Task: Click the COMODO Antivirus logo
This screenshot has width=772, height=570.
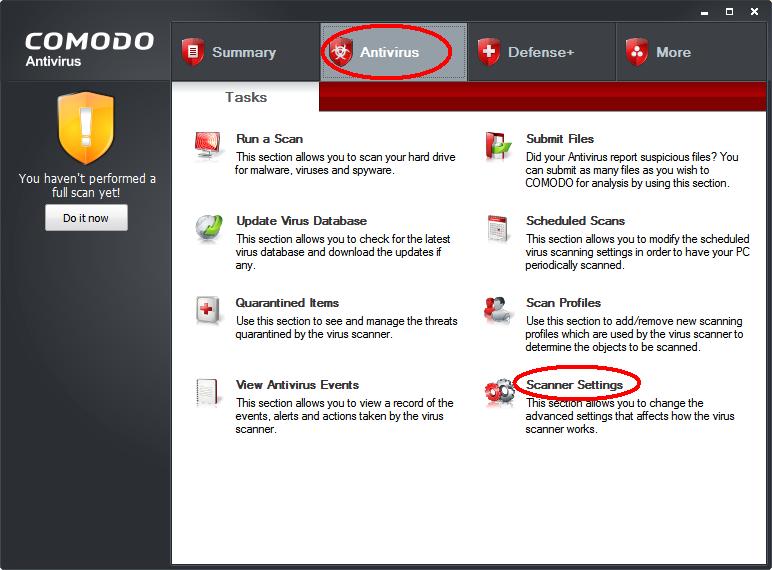Action: pos(89,50)
